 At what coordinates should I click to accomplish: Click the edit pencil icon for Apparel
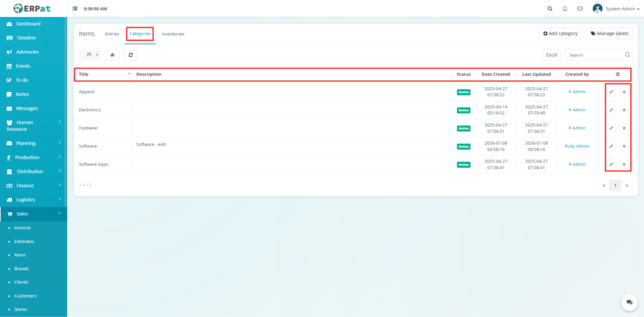coord(611,92)
